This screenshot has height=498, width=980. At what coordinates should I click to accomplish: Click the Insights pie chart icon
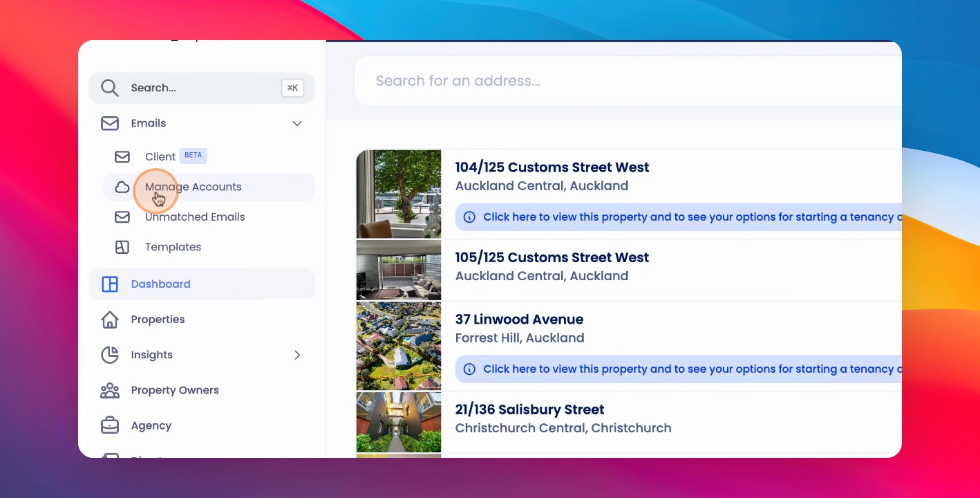pos(110,355)
